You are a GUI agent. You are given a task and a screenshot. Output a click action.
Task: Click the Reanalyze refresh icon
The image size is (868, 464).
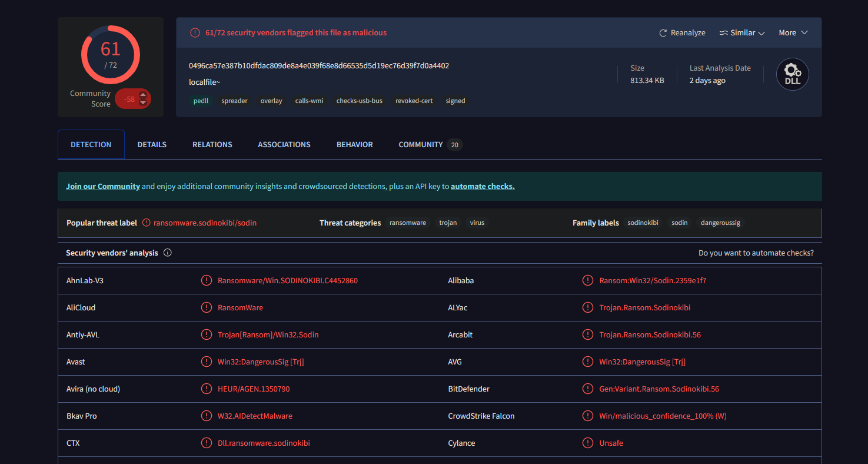click(663, 33)
